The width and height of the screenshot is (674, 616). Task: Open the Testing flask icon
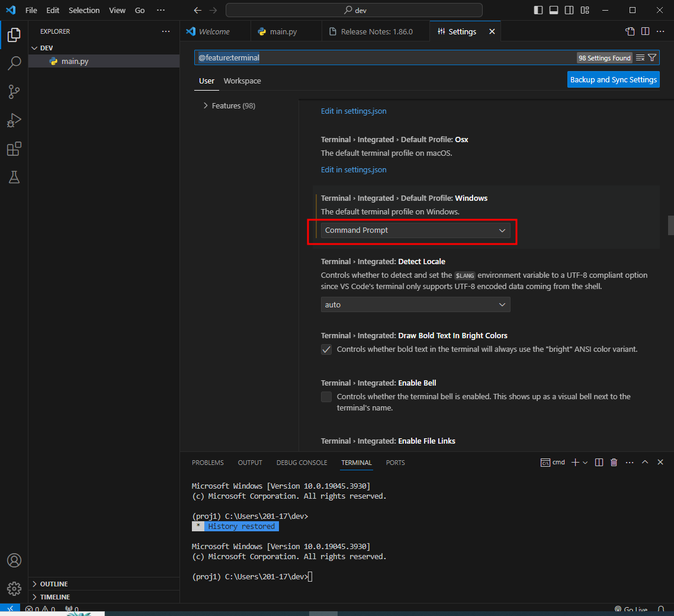[14, 177]
